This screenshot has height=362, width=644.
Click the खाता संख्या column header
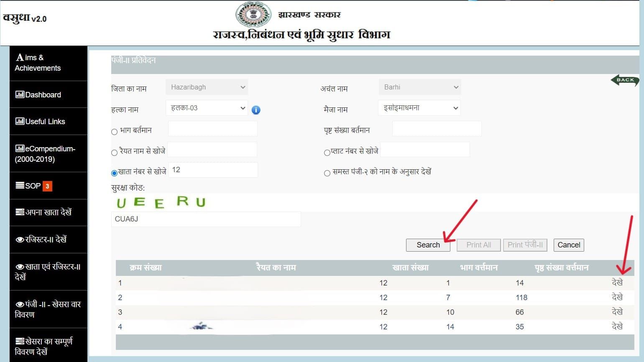click(x=410, y=268)
